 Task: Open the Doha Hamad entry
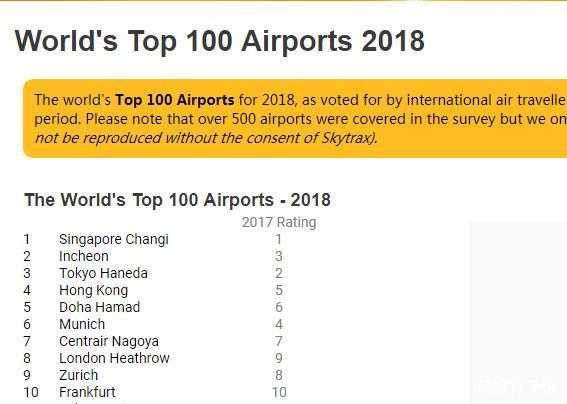pyautogui.click(x=99, y=307)
